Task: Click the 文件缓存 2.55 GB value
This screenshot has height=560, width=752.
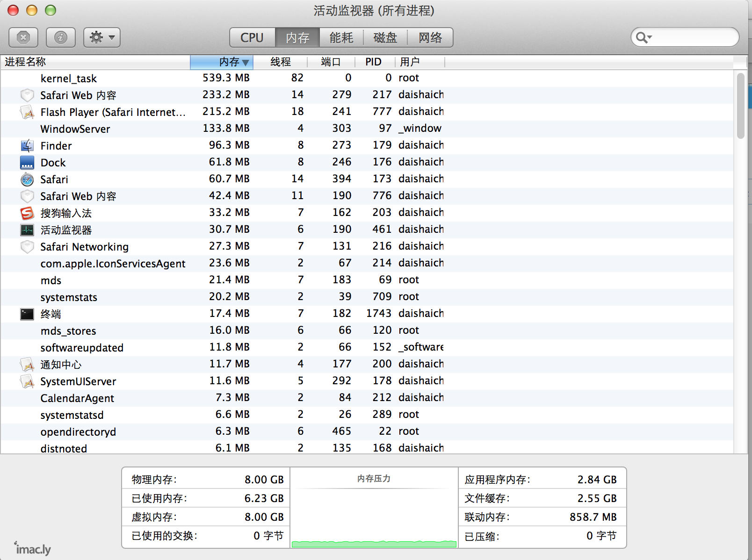Action: tap(597, 498)
